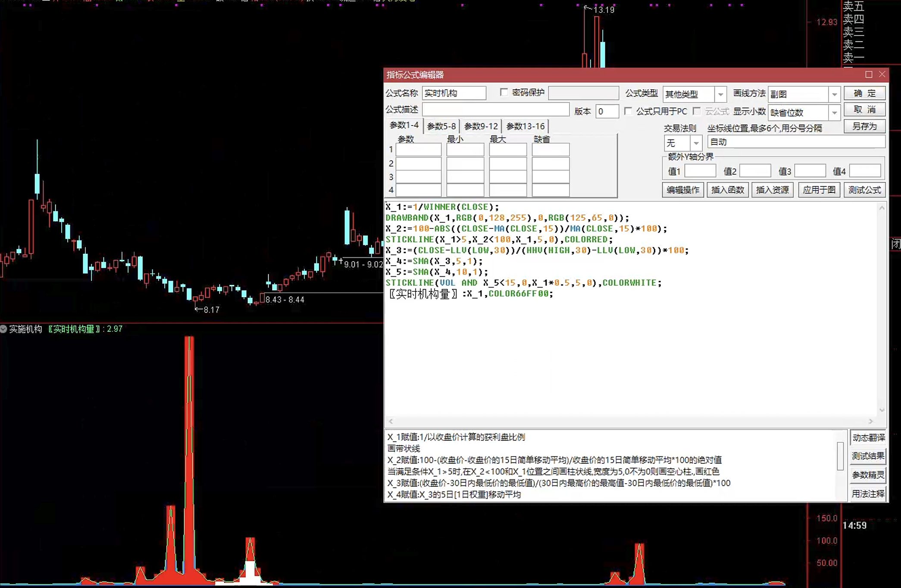Click the 值1 input field
The image size is (901, 588).
[700, 171]
